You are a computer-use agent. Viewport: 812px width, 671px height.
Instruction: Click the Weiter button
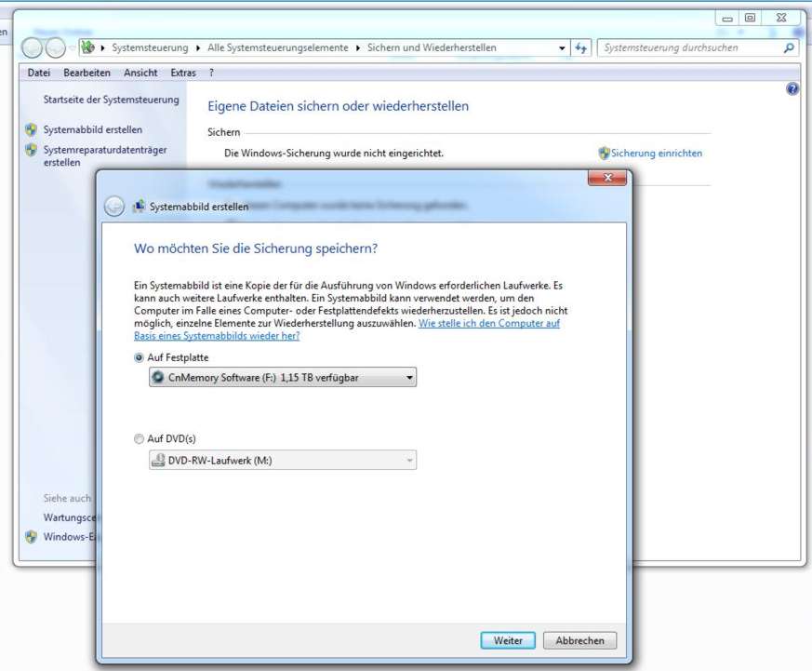[x=508, y=640]
